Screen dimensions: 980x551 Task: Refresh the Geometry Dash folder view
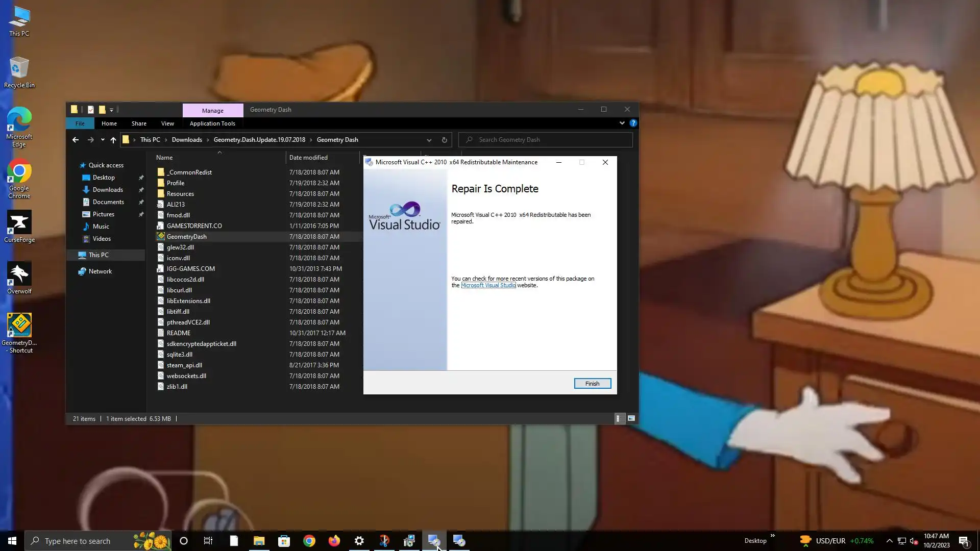tap(444, 140)
